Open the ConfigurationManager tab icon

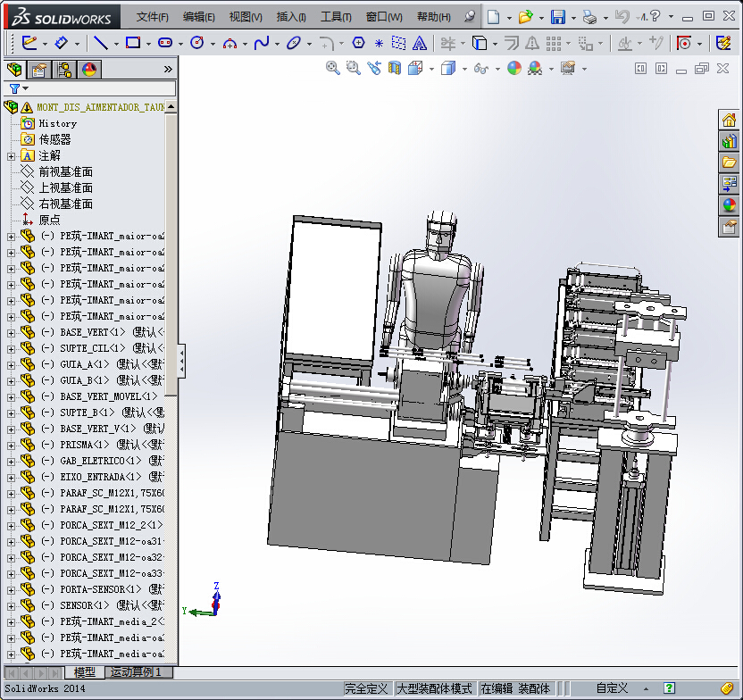click(x=63, y=70)
